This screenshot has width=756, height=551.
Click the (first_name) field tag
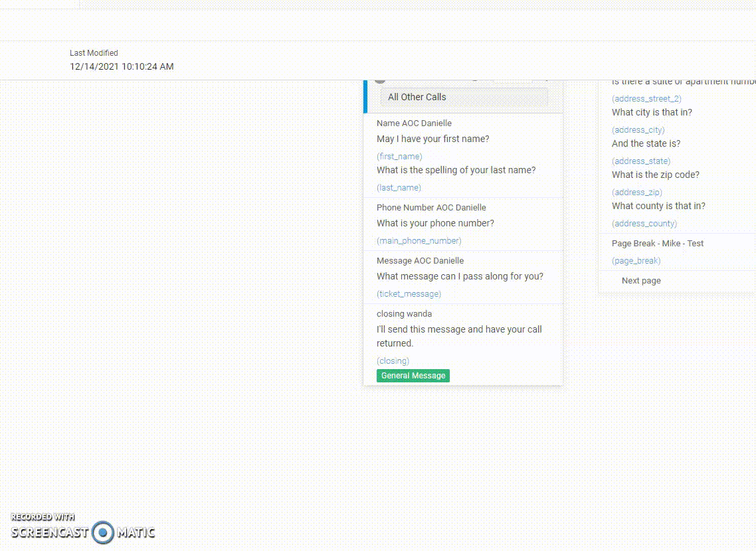click(x=399, y=157)
